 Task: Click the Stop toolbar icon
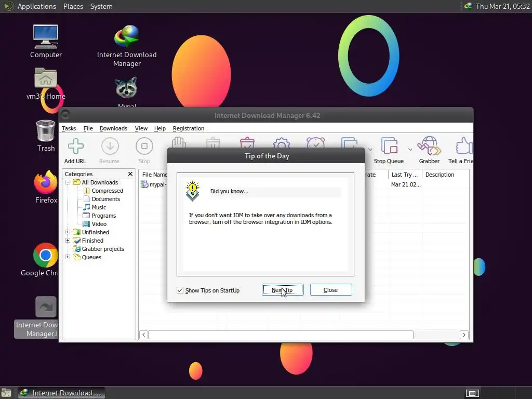coord(144,146)
